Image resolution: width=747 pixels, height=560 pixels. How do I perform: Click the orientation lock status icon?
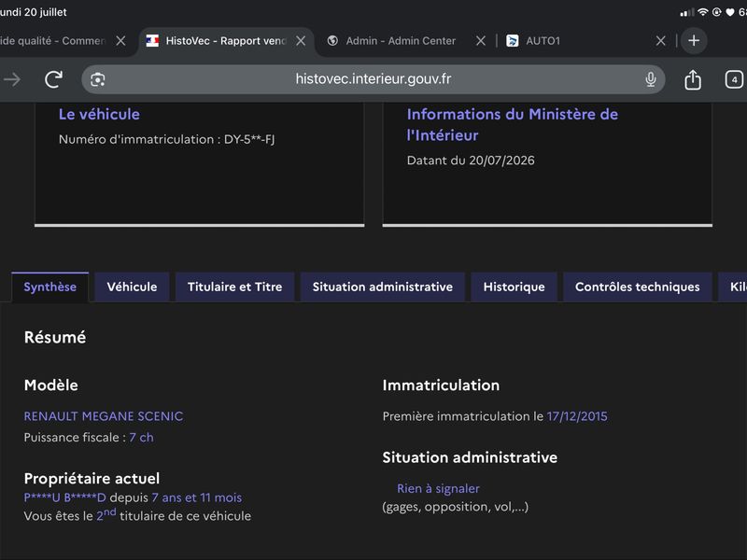716,12
